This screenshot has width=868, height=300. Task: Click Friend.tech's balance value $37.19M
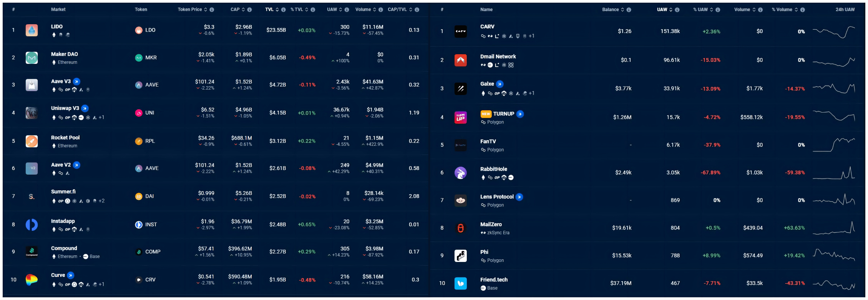point(621,283)
